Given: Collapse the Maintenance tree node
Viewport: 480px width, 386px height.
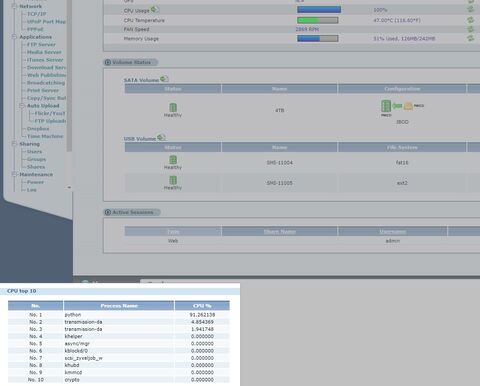Looking at the screenshot, I should coord(14,174).
